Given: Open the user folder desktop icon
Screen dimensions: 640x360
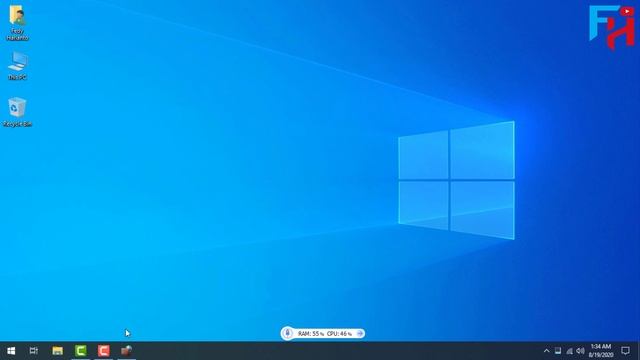Looking at the screenshot, I should (17, 22).
